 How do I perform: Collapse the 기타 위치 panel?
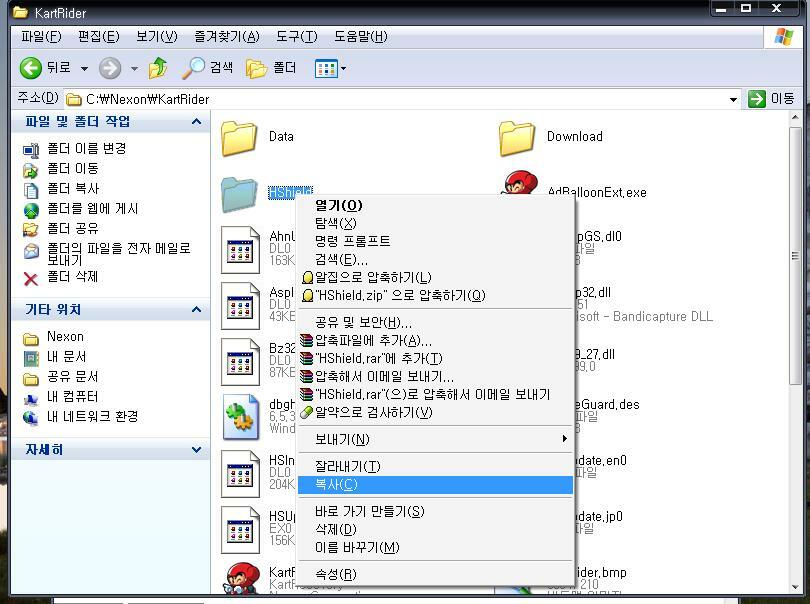point(196,310)
